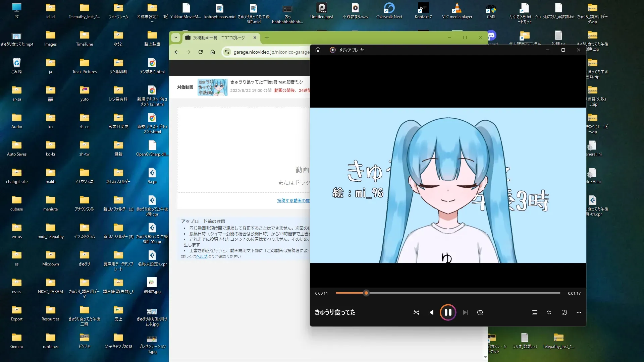
Task: Open the subtitles options icon
Action: click(x=535, y=312)
